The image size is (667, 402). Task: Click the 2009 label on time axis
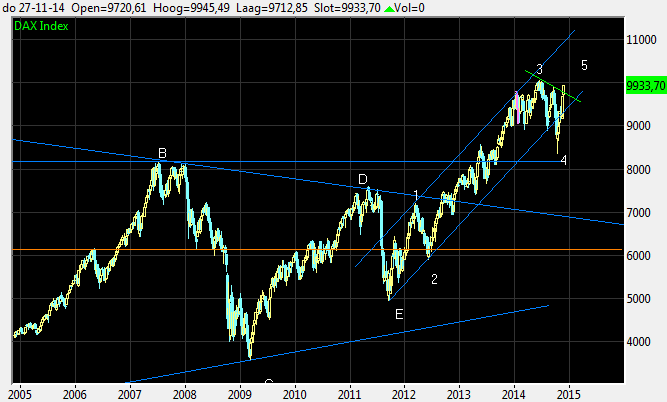[x=239, y=393]
